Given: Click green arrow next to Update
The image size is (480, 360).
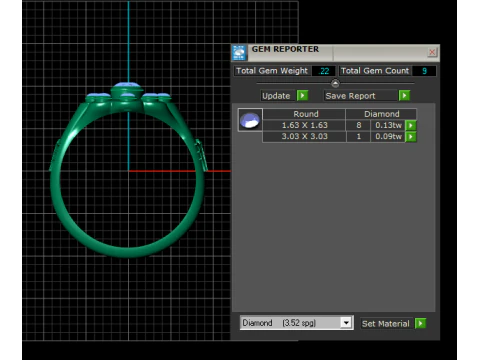Looking at the screenshot, I should (302, 96).
